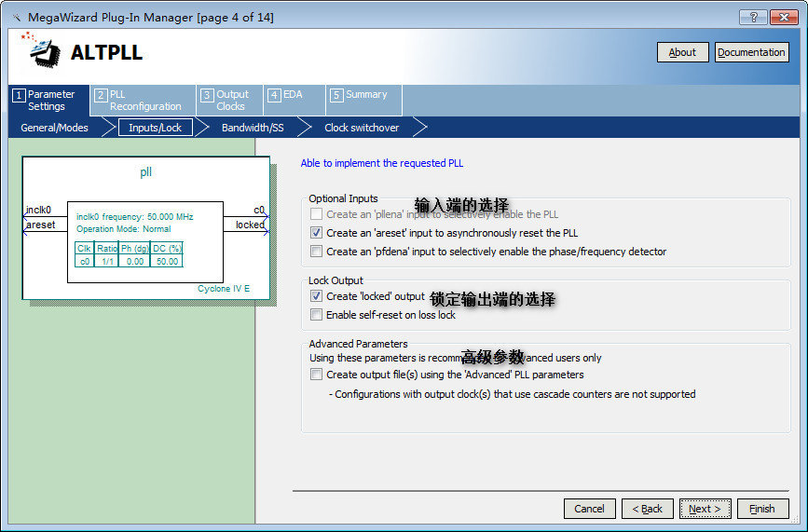Click the 'Lock Output' group heading
The width and height of the screenshot is (808, 532).
336,280
